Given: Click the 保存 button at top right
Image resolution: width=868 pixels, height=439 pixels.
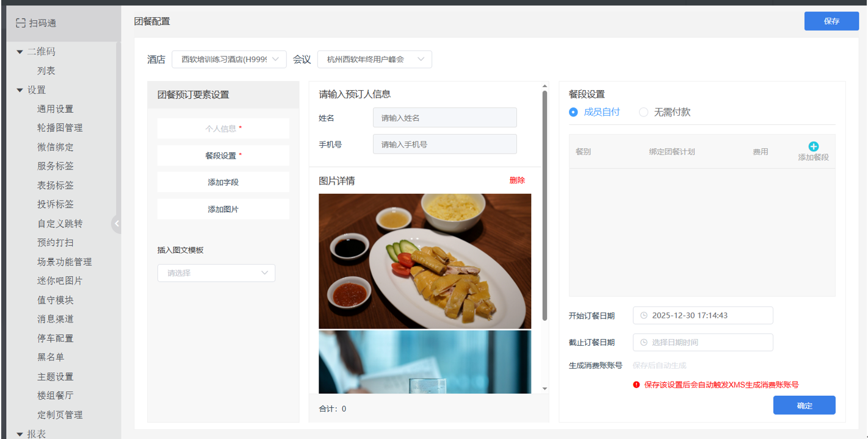Looking at the screenshot, I should (831, 21).
